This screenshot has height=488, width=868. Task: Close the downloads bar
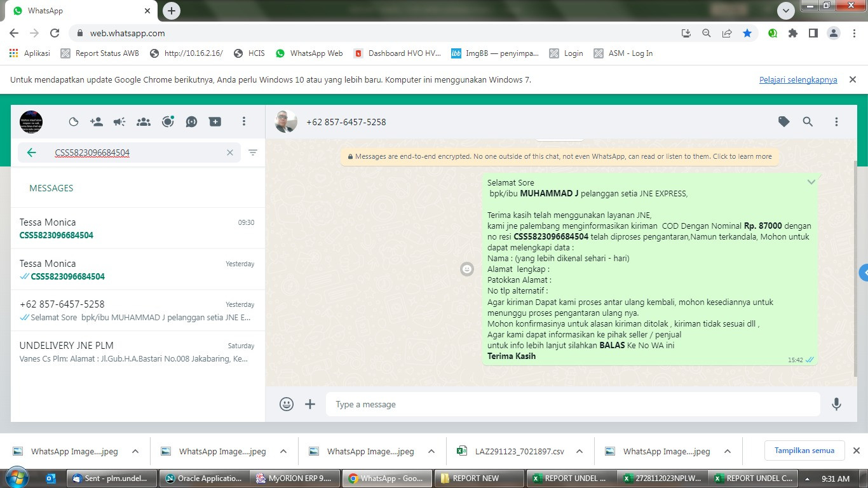(856, 451)
